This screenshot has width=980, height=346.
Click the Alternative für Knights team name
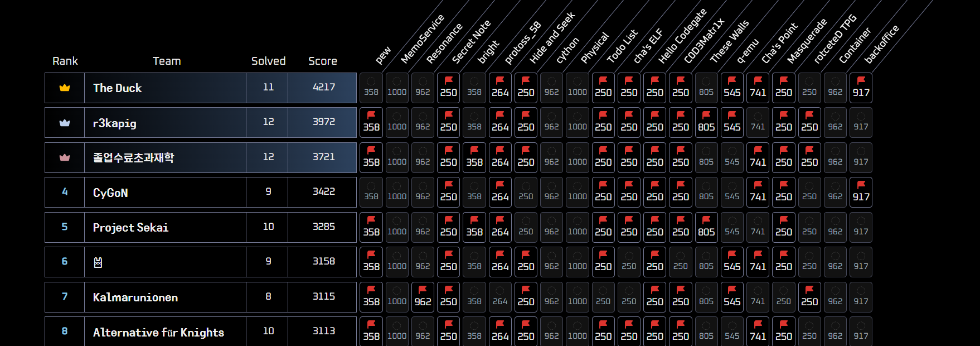click(158, 333)
